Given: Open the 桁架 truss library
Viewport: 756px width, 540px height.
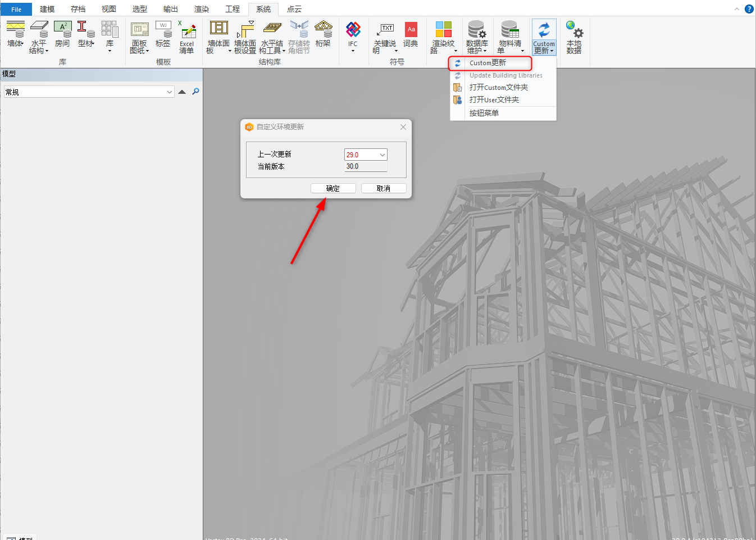Looking at the screenshot, I should [323, 35].
